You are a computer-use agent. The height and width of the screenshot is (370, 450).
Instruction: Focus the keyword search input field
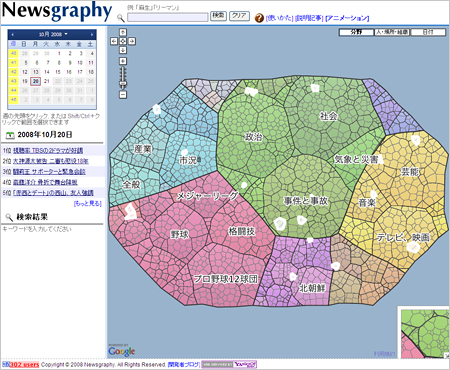click(x=168, y=17)
